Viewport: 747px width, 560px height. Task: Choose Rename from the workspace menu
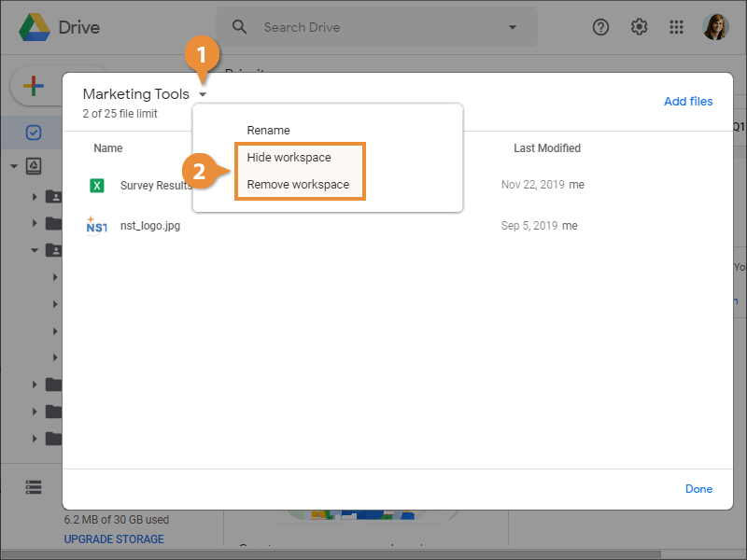pos(268,131)
